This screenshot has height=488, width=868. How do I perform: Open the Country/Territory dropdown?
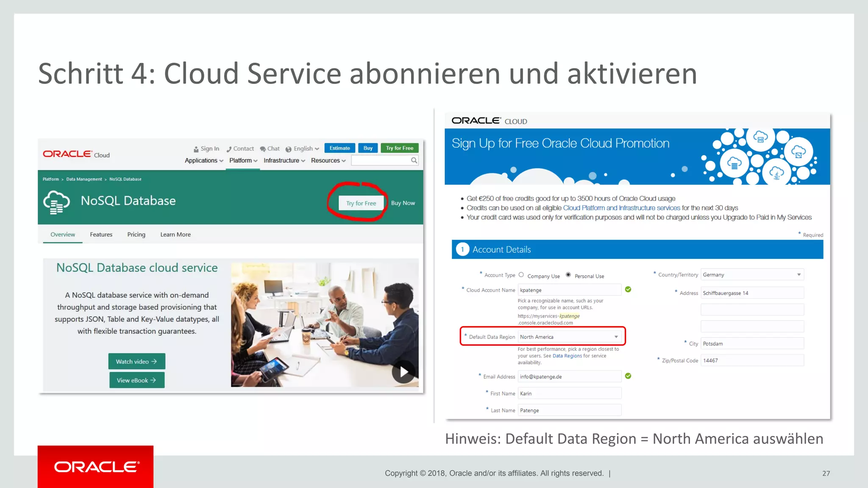click(x=752, y=274)
